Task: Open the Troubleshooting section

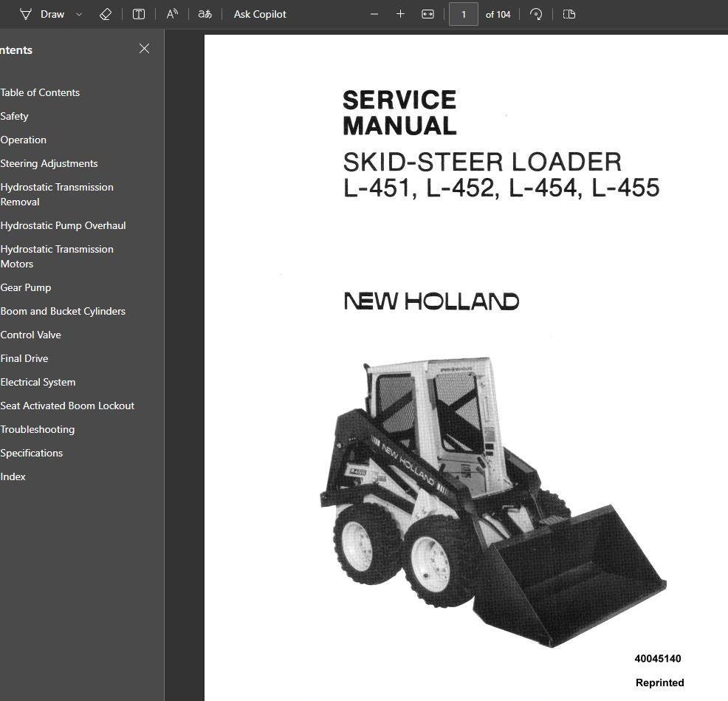Action: pos(37,430)
